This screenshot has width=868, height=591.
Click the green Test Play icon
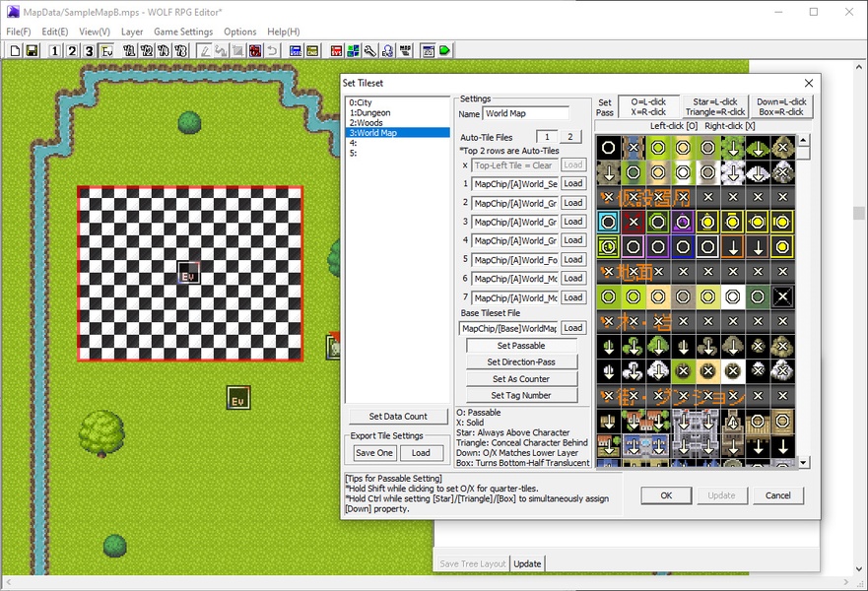pyautogui.click(x=444, y=50)
